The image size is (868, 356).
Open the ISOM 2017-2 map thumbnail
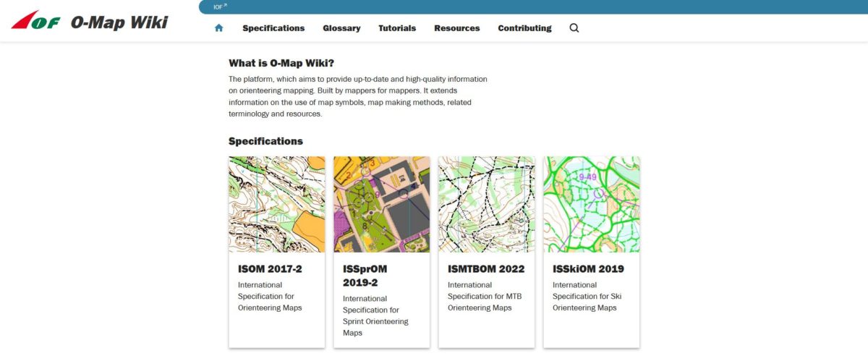click(x=277, y=204)
